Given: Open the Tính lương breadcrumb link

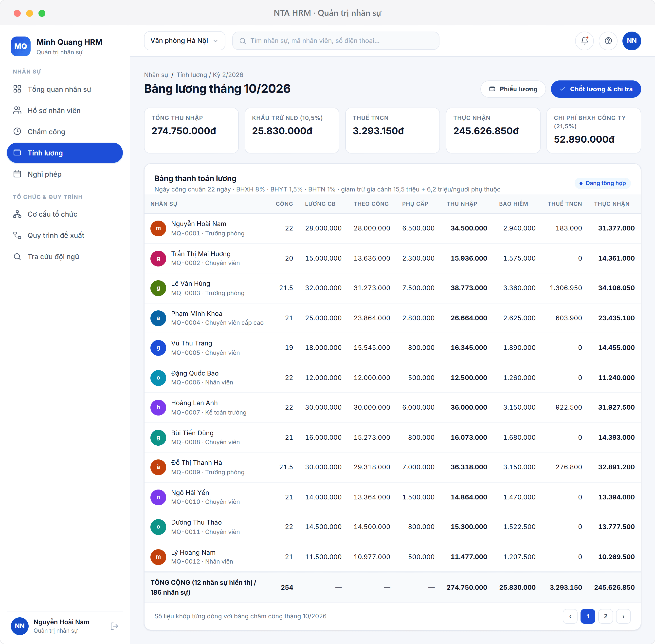Looking at the screenshot, I should point(192,75).
